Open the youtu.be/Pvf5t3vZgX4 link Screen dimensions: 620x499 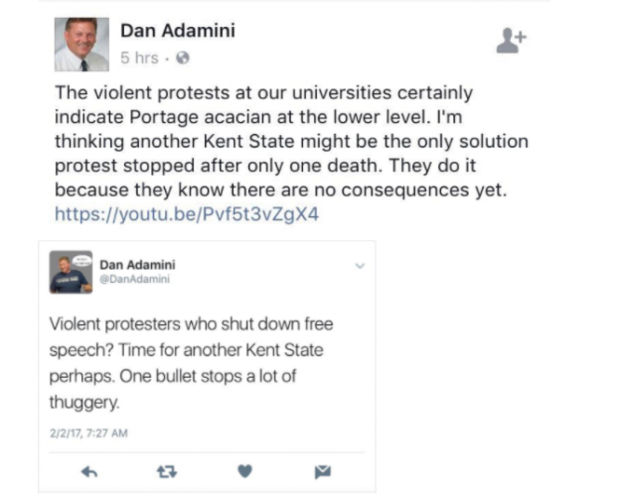pyautogui.click(x=187, y=214)
